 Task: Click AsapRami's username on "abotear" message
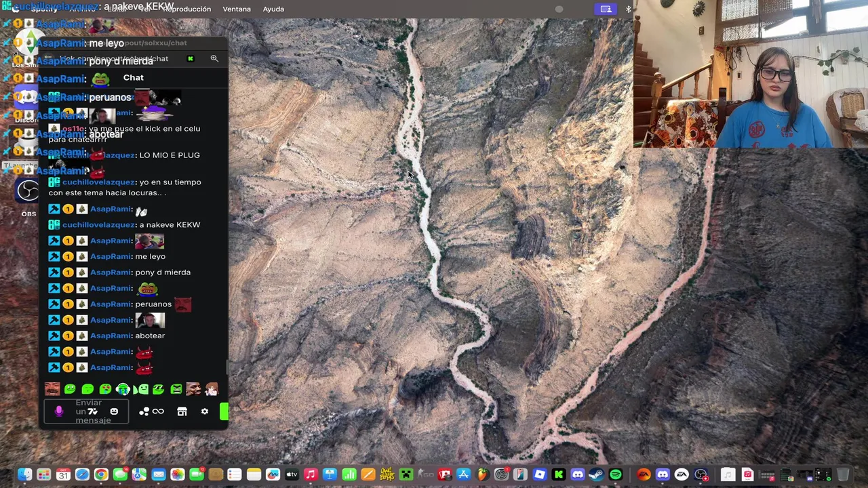[111, 335]
